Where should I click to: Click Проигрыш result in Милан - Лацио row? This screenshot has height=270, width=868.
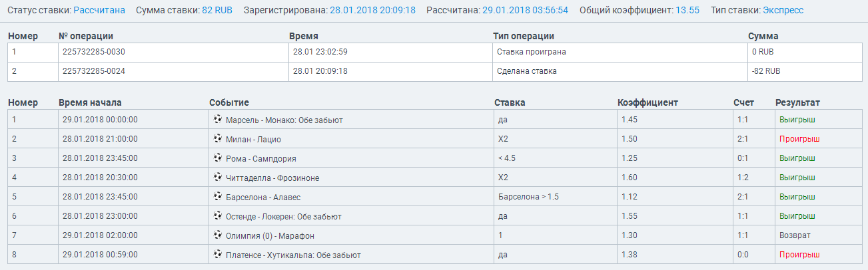(x=799, y=139)
